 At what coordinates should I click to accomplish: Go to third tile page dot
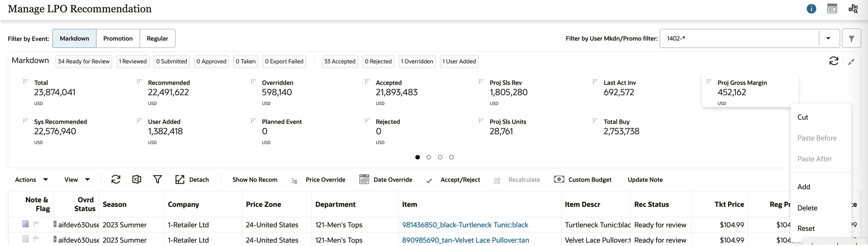(x=440, y=157)
